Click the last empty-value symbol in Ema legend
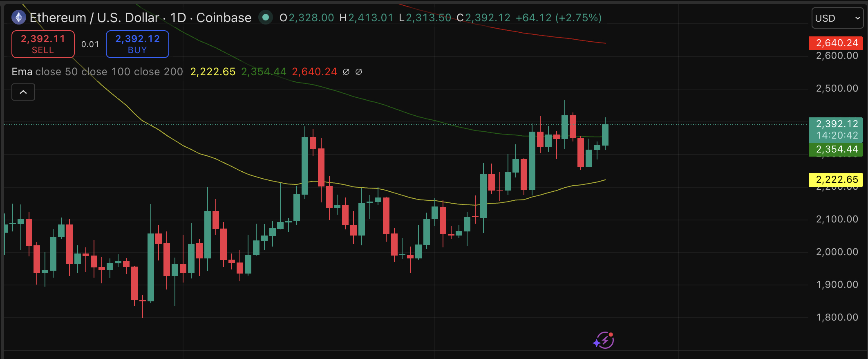Image resolution: width=868 pixels, height=359 pixels. pyautogui.click(x=359, y=72)
